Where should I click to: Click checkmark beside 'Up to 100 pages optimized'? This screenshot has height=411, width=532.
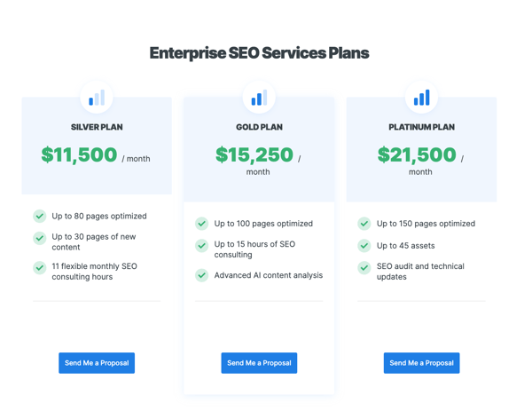point(202,224)
